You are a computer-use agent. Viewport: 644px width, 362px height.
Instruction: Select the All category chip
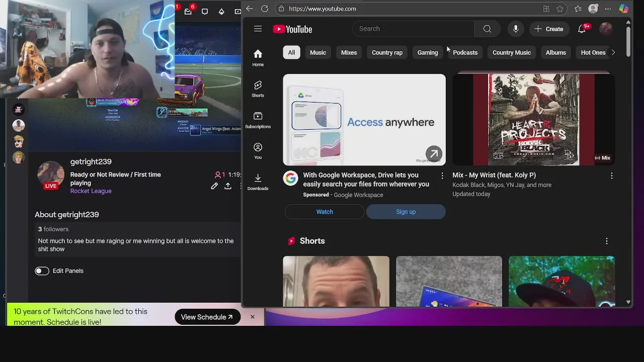pos(291,52)
